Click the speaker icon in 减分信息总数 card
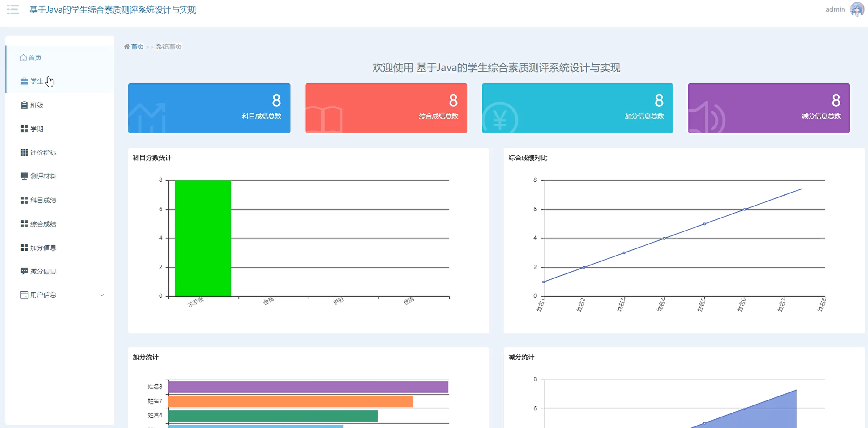The image size is (868, 428). [707, 118]
